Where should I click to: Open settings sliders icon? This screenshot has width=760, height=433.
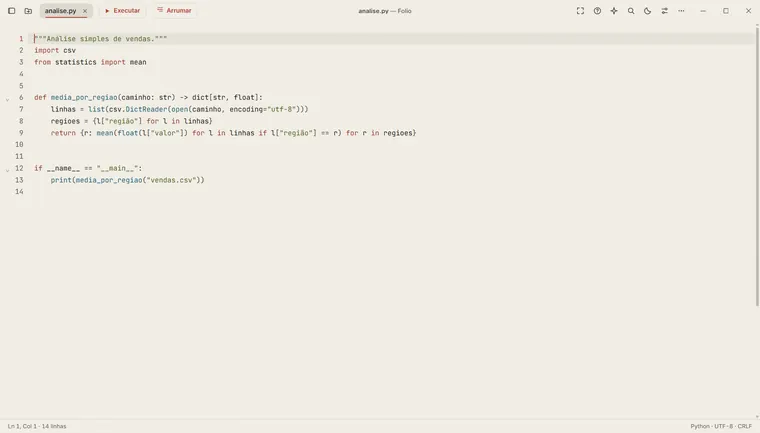tap(665, 11)
